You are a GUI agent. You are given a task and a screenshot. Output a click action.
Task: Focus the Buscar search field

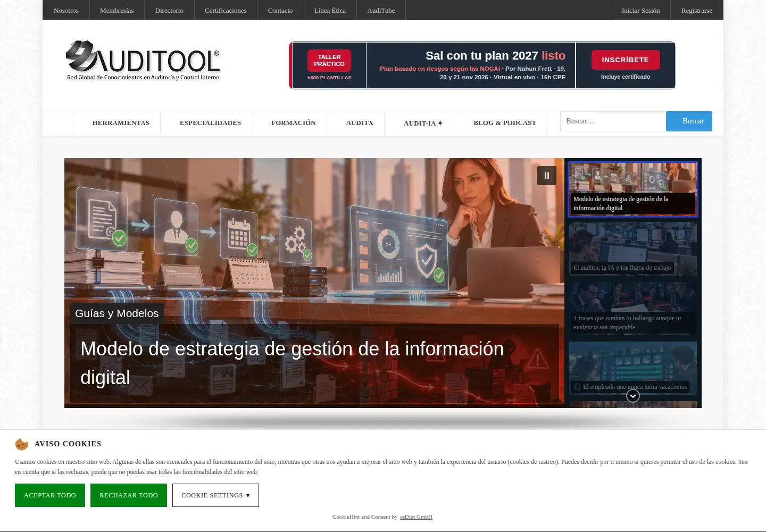pyautogui.click(x=613, y=121)
